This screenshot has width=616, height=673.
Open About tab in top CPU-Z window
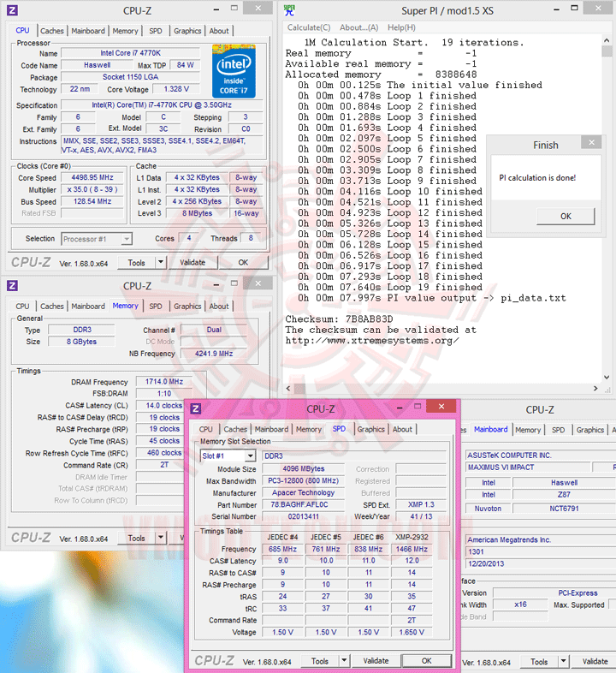[x=219, y=31]
